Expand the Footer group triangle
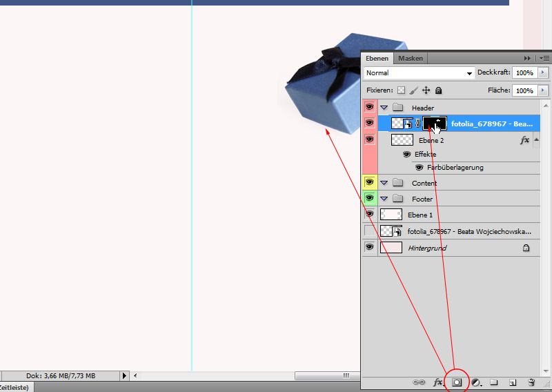 click(384, 199)
